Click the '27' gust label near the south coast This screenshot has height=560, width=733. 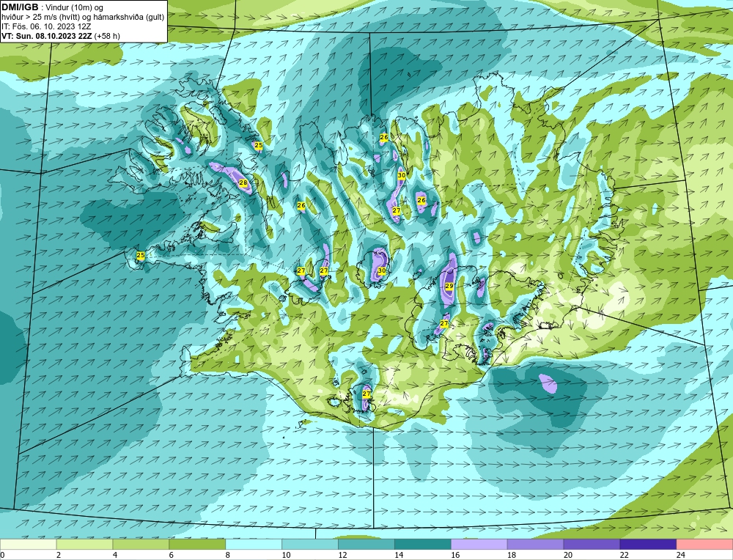point(366,394)
